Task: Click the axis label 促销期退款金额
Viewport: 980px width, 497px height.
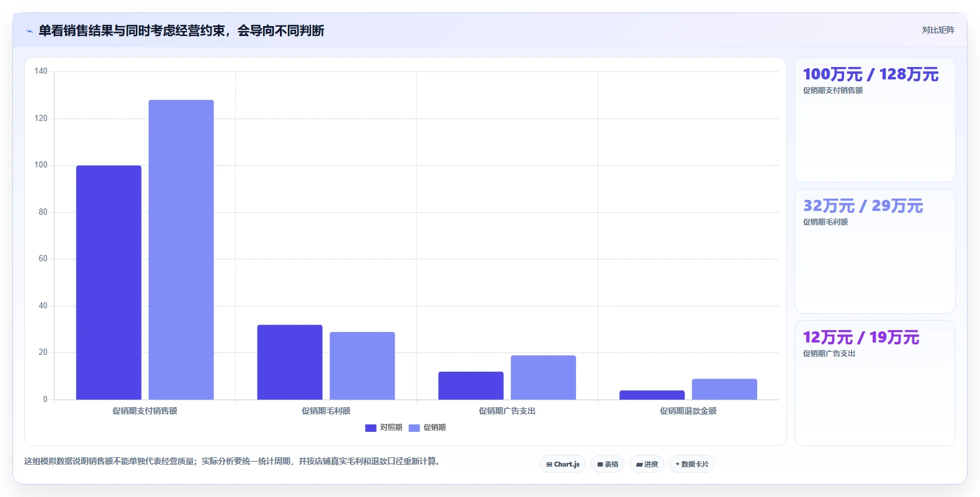Action: point(688,411)
